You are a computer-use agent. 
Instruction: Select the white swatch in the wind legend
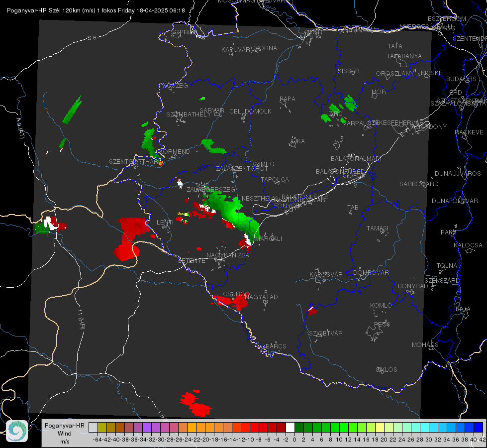click(290, 428)
